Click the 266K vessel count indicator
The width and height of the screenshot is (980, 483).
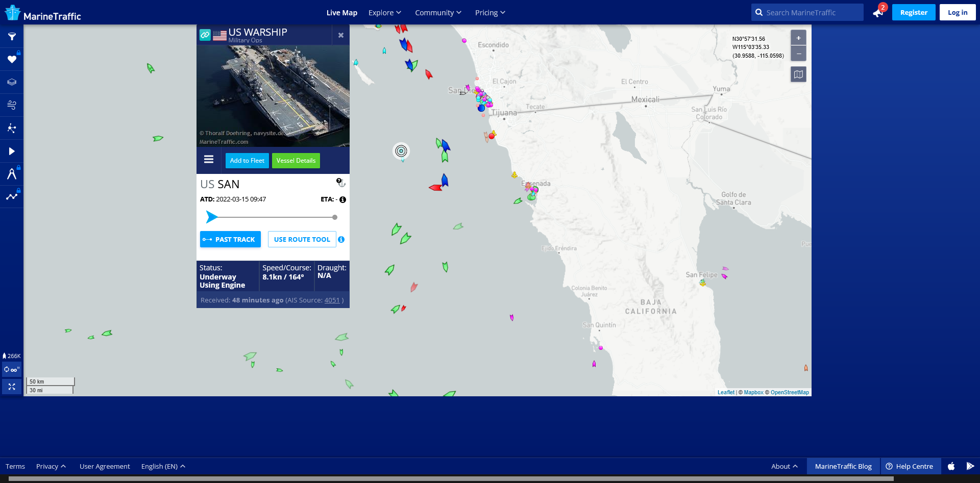pyautogui.click(x=12, y=356)
